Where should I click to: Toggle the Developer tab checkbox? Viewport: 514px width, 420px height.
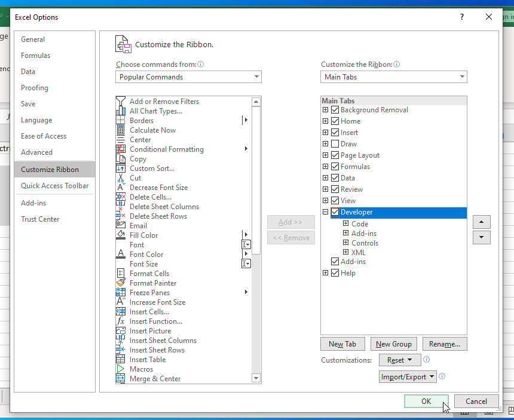click(x=335, y=212)
